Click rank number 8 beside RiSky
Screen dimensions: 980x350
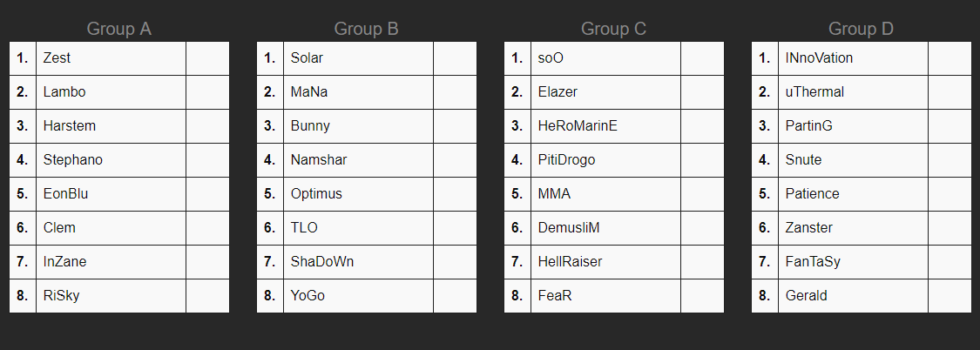[x=23, y=296]
